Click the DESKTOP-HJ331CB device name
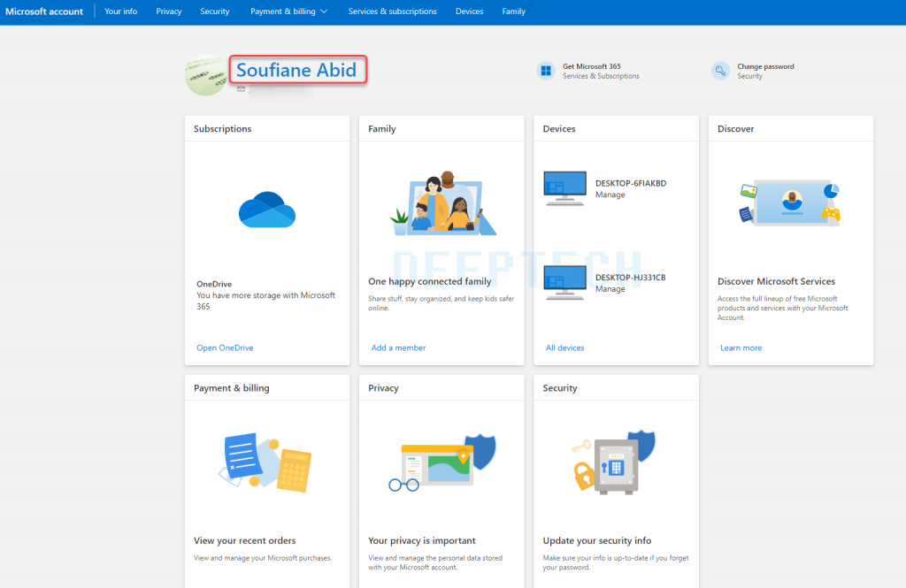This screenshot has height=588, width=906. click(630, 278)
